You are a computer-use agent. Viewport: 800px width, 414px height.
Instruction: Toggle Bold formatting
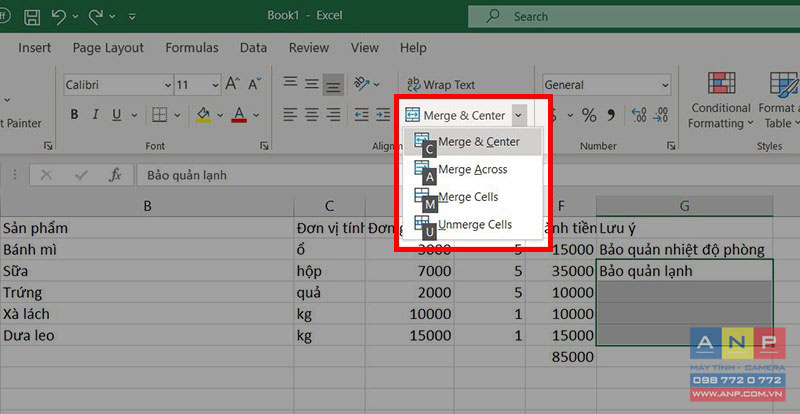[74, 115]
